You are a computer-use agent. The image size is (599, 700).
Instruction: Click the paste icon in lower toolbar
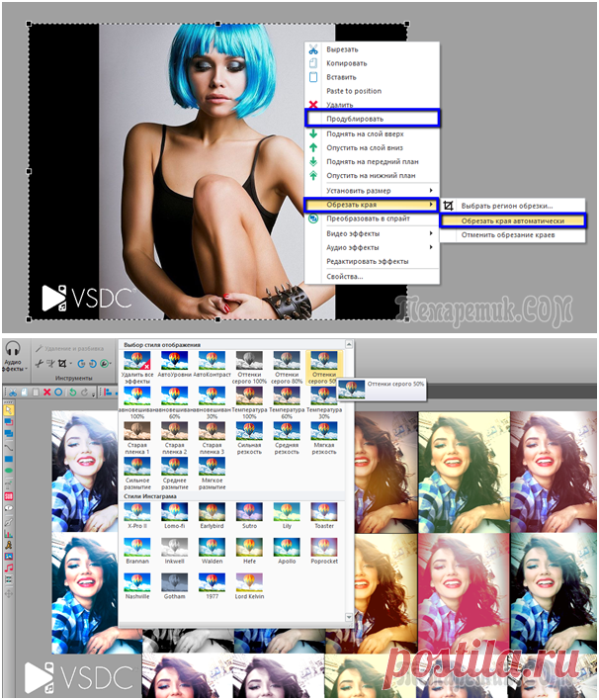coord(36,392)
